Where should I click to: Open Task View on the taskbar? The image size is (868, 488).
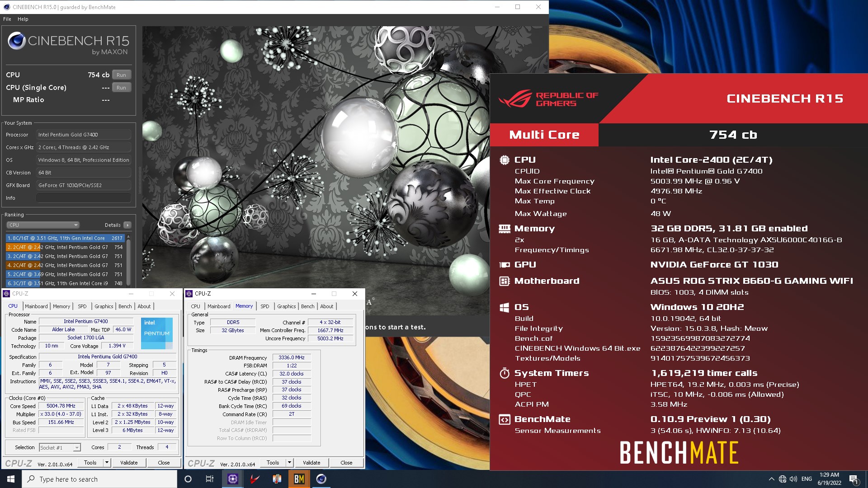coord(210,479)
